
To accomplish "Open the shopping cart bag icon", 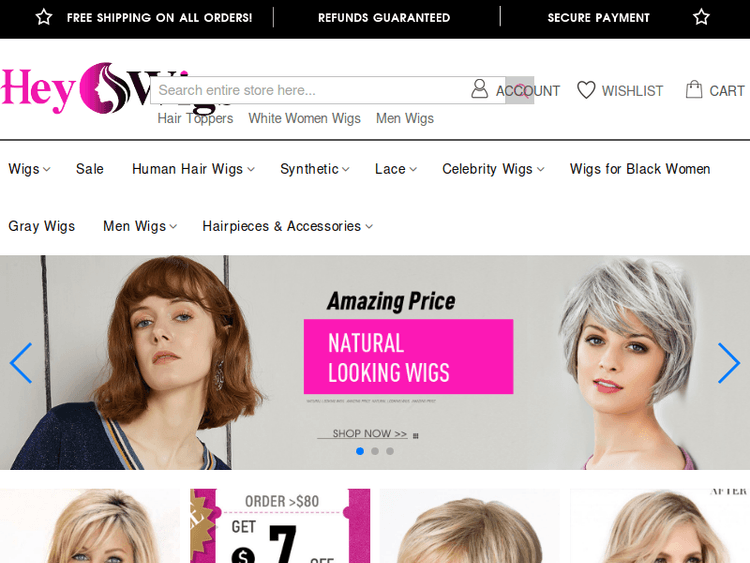I will [x=694, y=90].
